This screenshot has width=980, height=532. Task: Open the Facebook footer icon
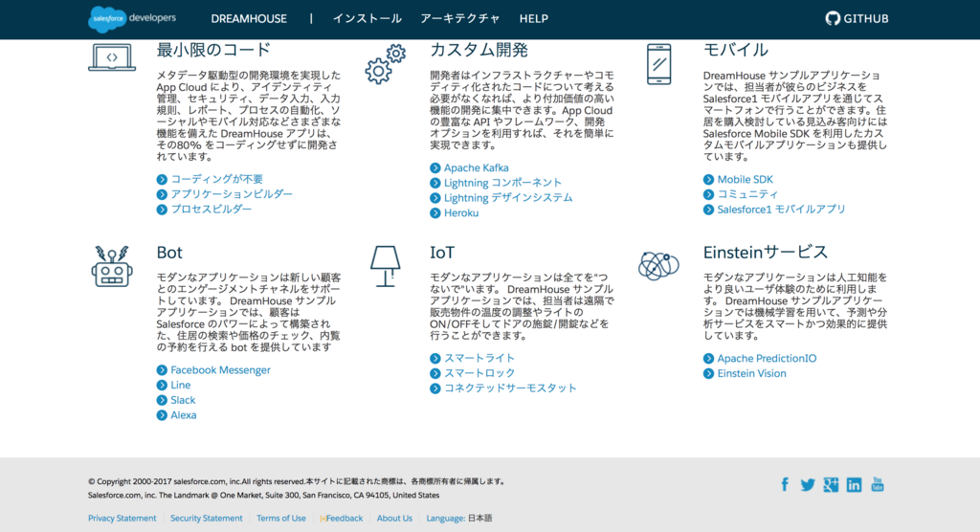785,484
